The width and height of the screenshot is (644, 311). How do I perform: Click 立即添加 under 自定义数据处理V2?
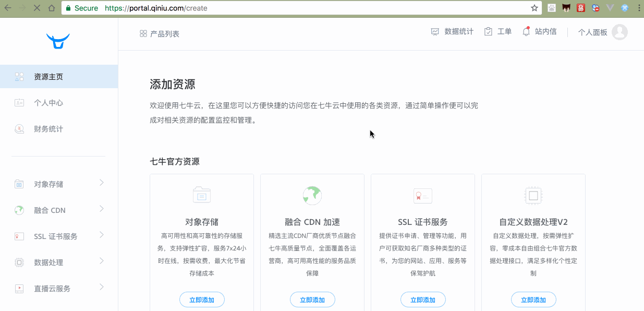click(x=533, y=300)
